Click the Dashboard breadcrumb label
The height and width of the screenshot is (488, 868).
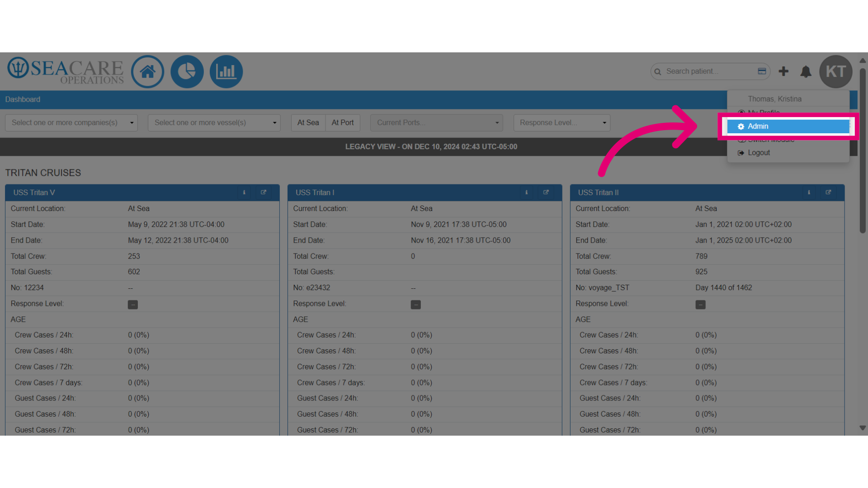tap(23, 99)
